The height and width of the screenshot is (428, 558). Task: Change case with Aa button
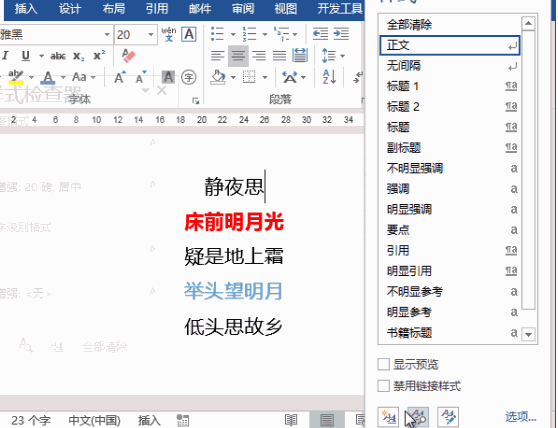click(x=79, y=77)
